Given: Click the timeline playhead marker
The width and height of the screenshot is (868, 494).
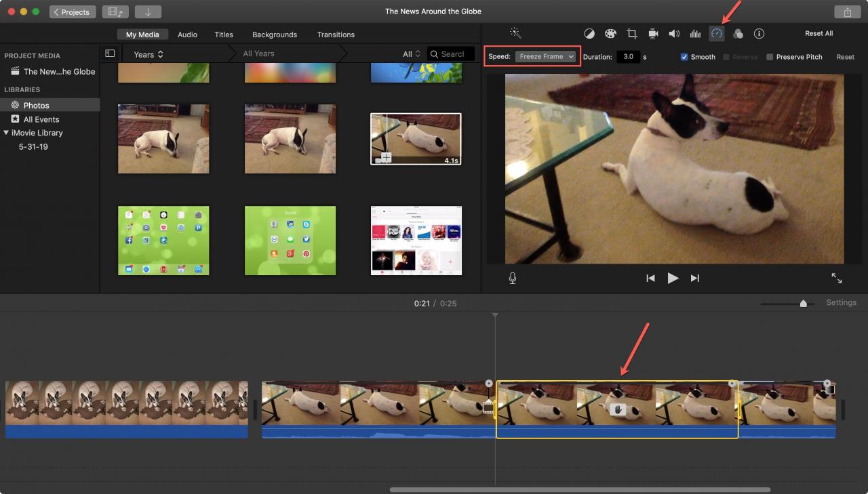Looking at the screenshot, I should (x=495, y=315).
